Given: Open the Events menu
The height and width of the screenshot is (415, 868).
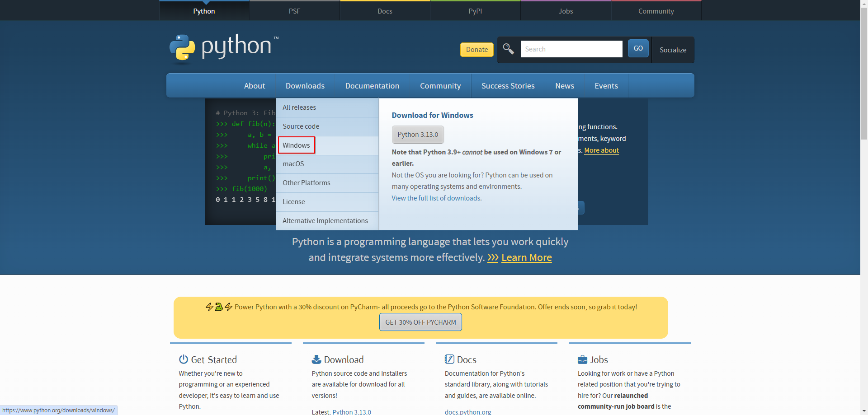Looking at the screenshot, I should click(x=606, y=86).
